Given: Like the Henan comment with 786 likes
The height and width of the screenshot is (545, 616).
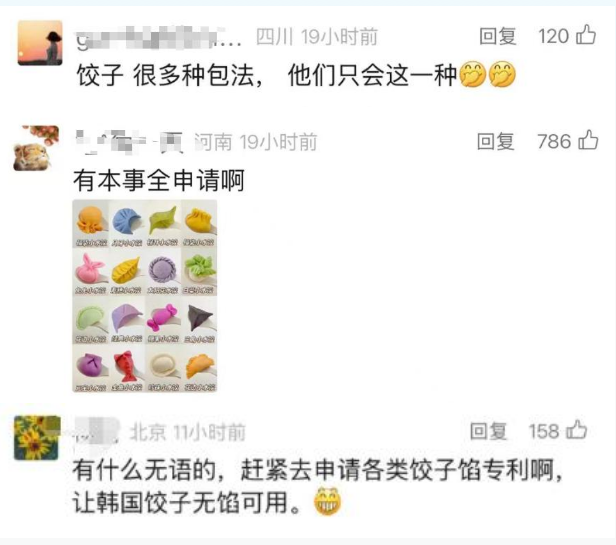Looking at the screenshot, I should pos(588,140).
